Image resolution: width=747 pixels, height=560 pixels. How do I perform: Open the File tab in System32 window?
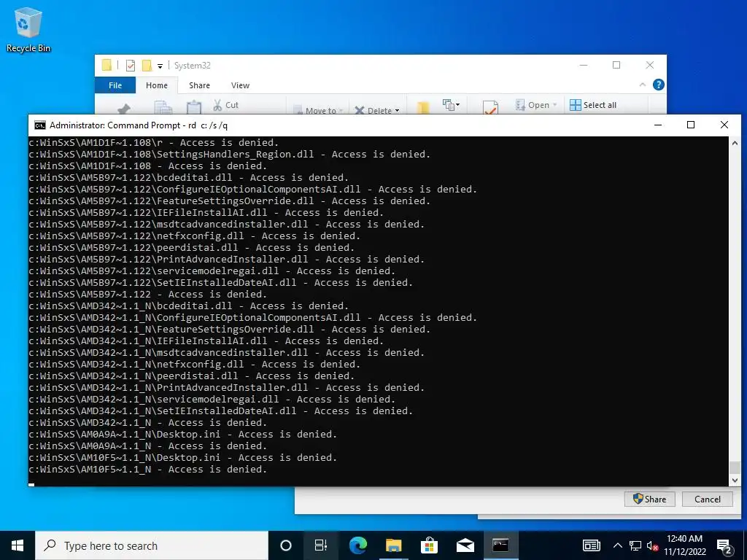click(x=115, y=85)
